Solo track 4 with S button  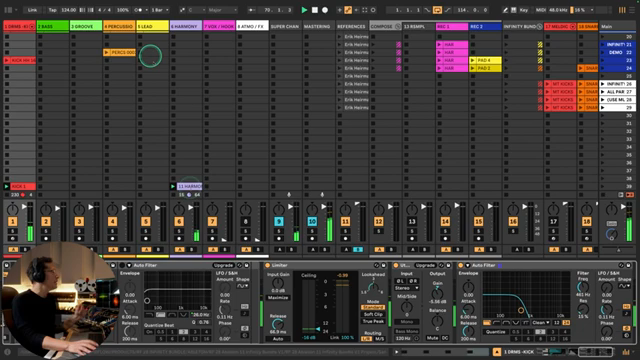click(x=112, y=231)
